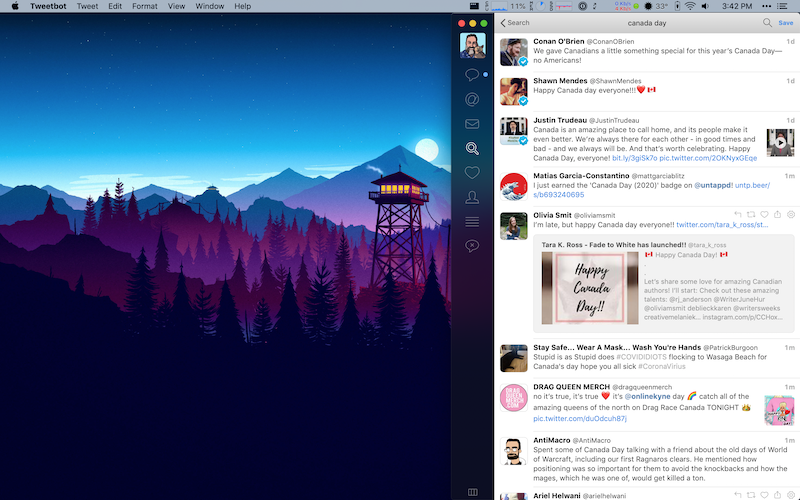Image resolution: width=800 pixels, height=500 pixels.
Task: Click the @untappd mention
Action: 712,185
